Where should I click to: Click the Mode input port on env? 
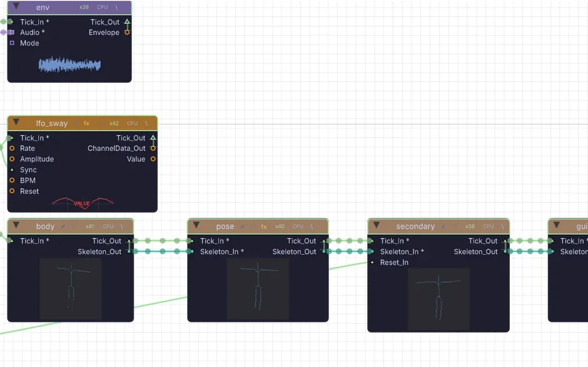coord(12,43)
